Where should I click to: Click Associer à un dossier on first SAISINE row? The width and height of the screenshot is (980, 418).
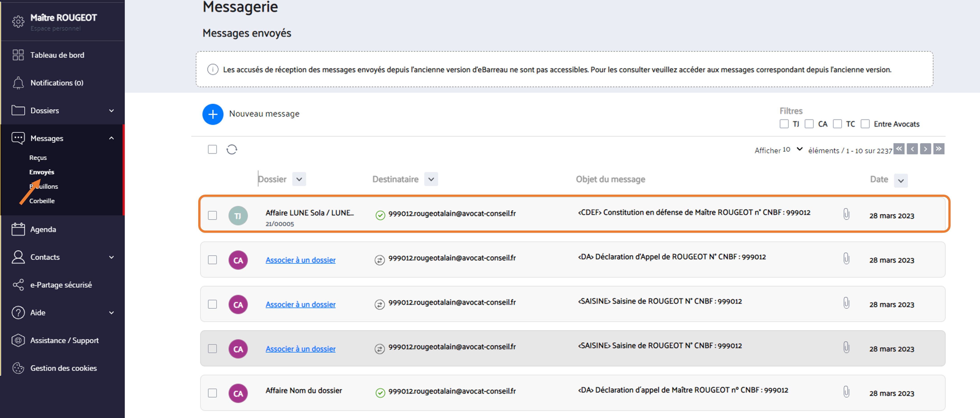pos(300,305)
